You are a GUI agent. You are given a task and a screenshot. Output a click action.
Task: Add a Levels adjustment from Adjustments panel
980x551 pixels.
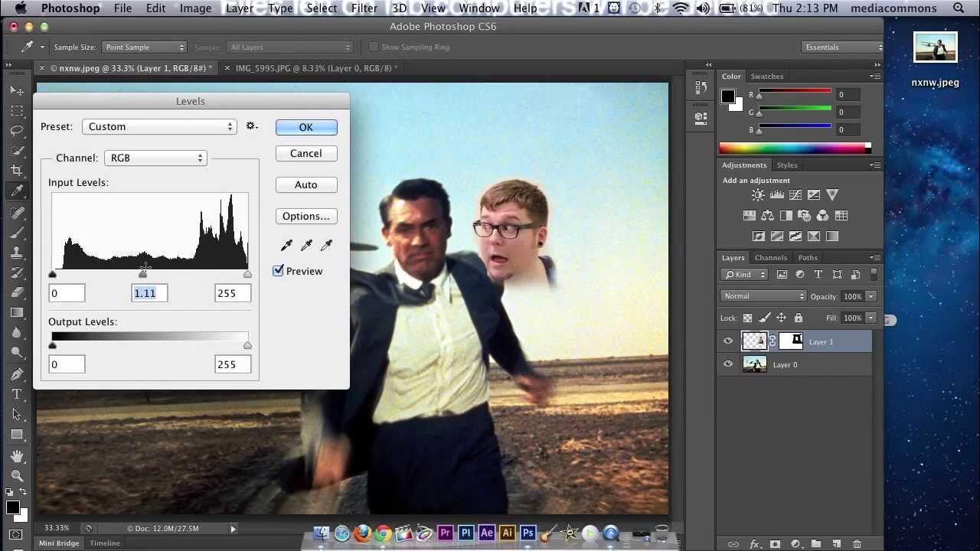pyautogui.click(x=777, y=195)
